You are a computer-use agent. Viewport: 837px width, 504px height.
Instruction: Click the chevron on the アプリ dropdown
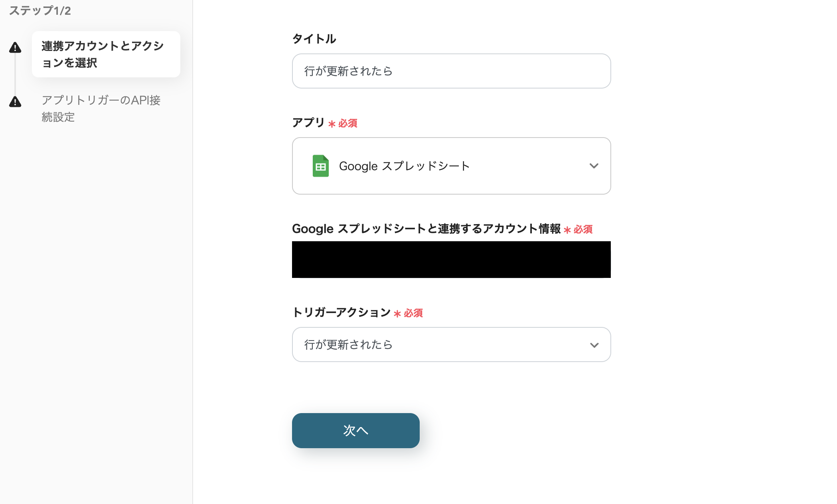pyautogui.click(x=594, y=166)
